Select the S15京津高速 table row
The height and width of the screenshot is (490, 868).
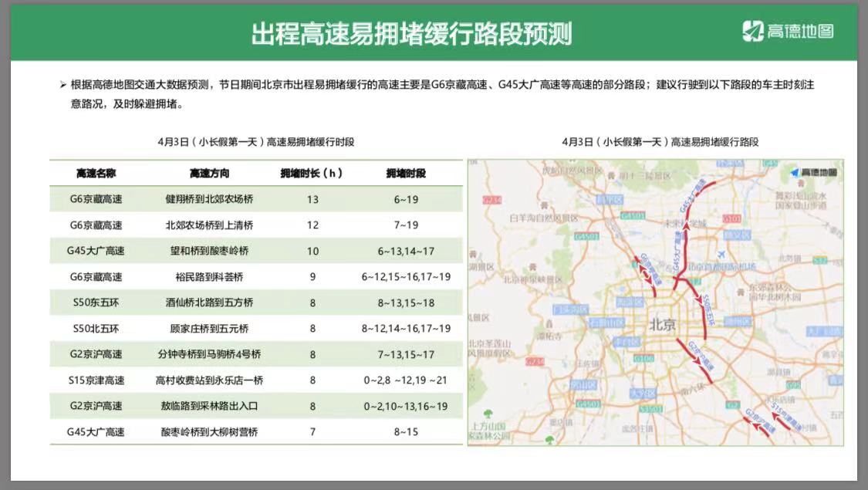[x=255, y=380]
